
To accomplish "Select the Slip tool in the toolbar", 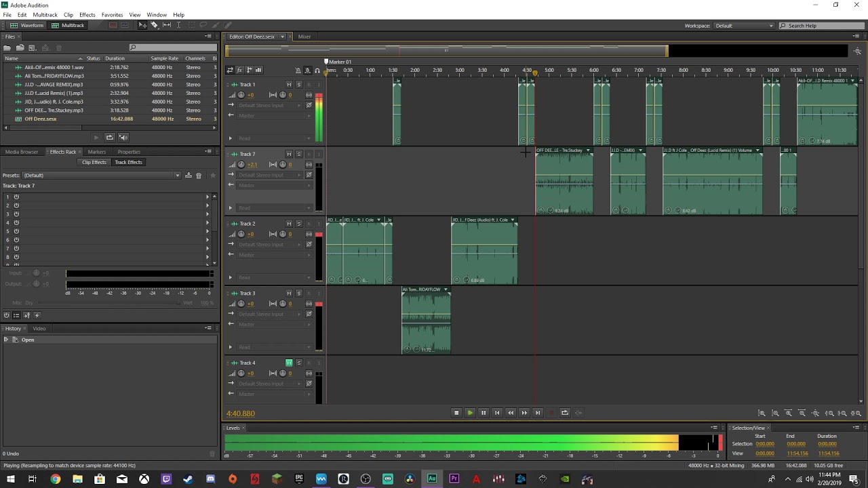I will [x=167, y=25].
